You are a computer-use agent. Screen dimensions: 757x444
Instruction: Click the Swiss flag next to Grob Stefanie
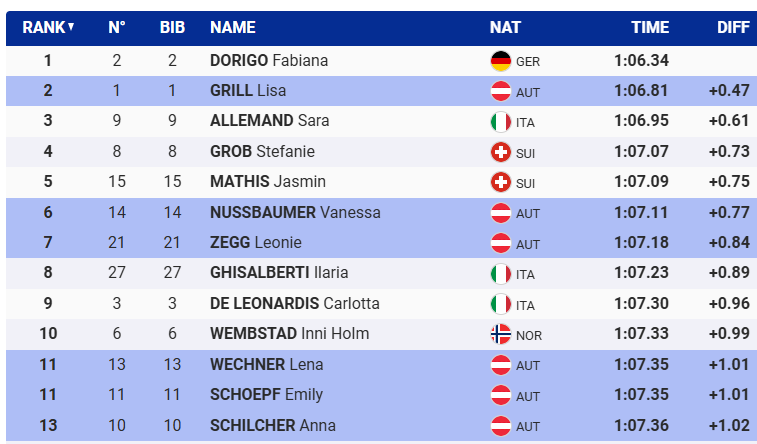pos(501,152)
